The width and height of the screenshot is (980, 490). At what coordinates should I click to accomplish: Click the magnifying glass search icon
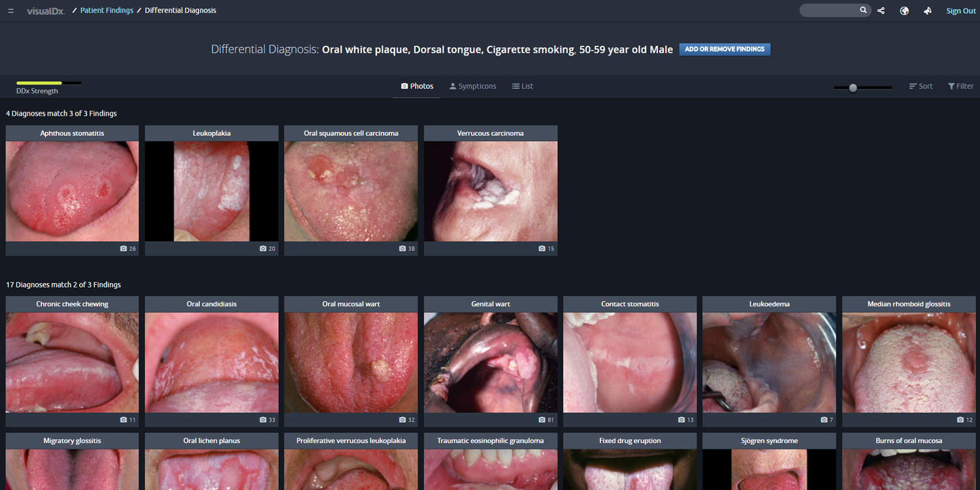click(x=863, y=10)
